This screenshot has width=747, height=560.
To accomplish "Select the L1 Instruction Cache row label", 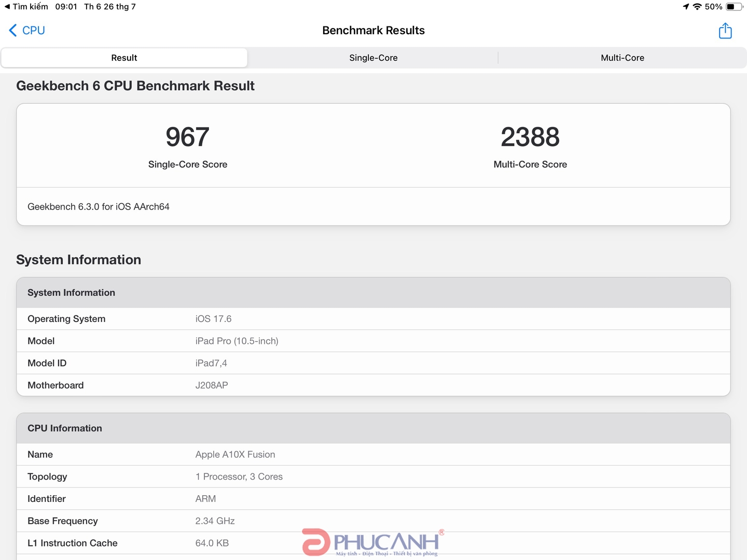I will click(73, 543).
